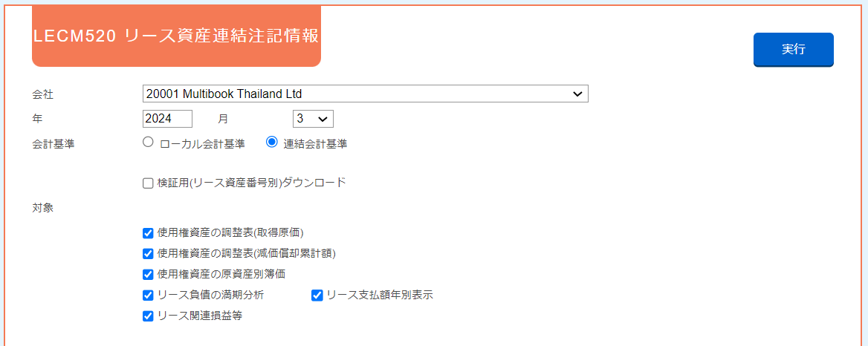
Task: Expand the 月 dropdown showing 3
Action: [313, 119]
